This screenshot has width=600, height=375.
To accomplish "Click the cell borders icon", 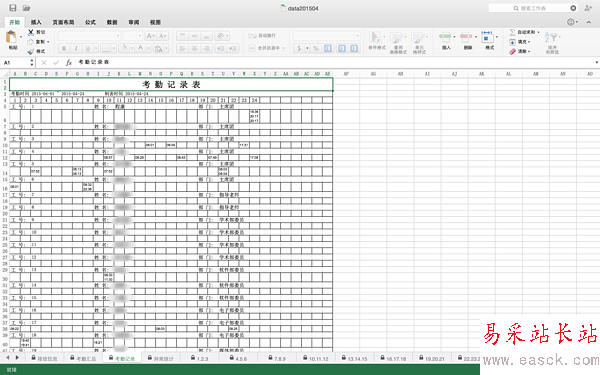I will pyautogui.click(x=106, y=48).
